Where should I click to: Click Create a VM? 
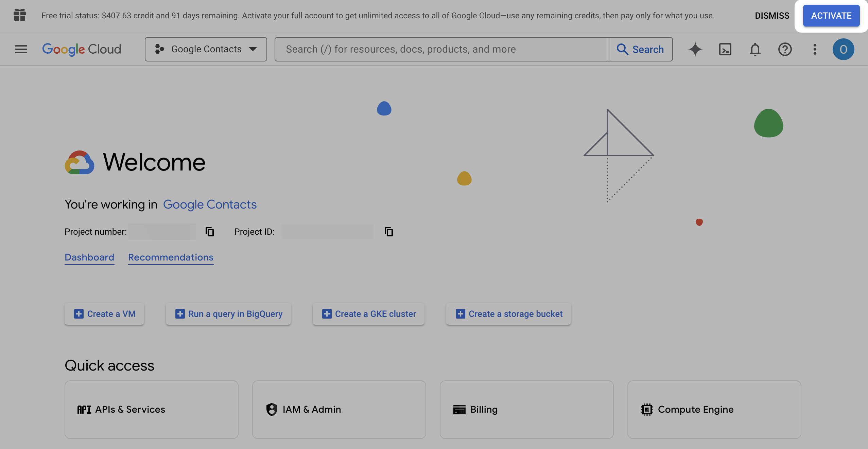104,314
